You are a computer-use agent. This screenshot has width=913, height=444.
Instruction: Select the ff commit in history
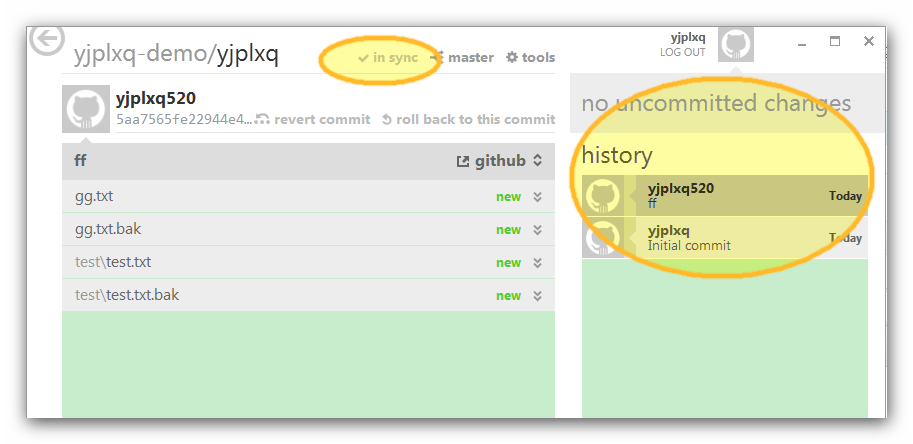pos(725,196)
